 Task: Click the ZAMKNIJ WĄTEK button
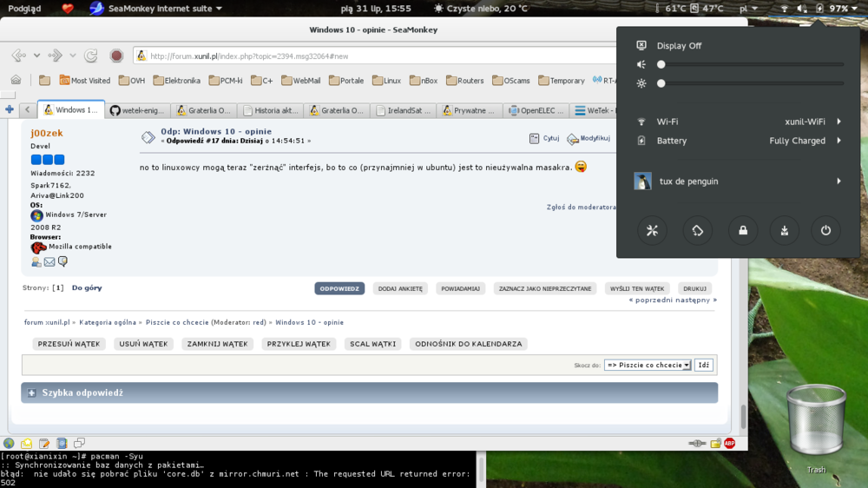pos(217,344)
